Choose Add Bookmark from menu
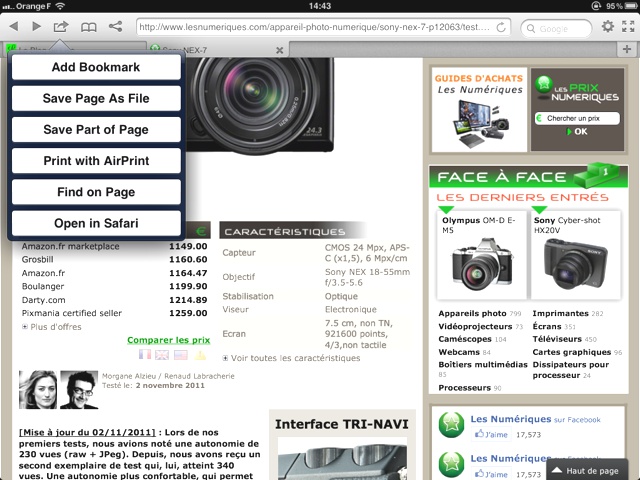The height and width of the screenshot is (480, 640). coord(96,67)
